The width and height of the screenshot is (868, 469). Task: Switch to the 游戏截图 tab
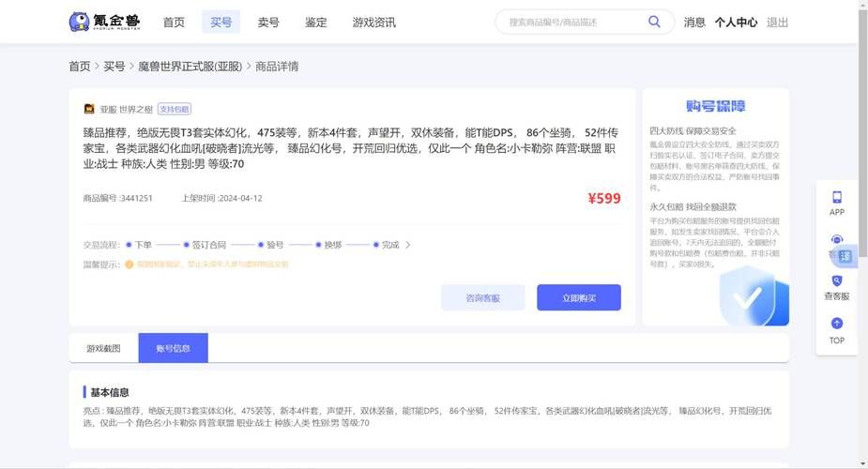[x=103, y=348]
